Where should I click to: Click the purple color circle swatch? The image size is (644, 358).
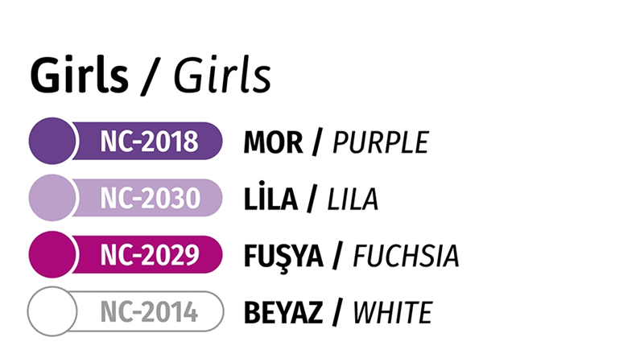(x=52, y=142)
